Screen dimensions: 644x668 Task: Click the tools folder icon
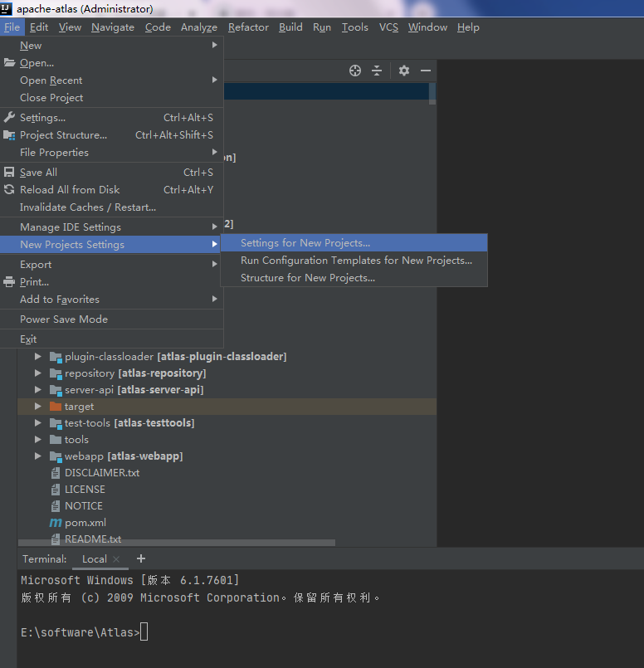pyautogui.click(x=56, y=439)
